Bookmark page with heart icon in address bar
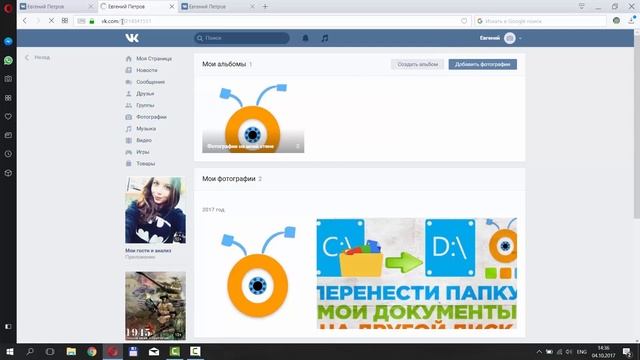The height and width of the screenshot is (360, 640). tap(464, 21)
